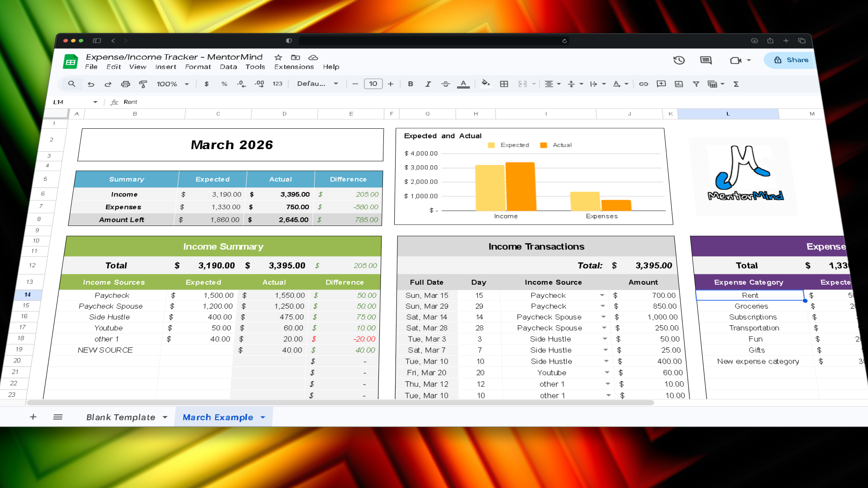Screen dimensions: 868x488
Task: Open the Google Sheets home logo
Action: point(71,62)
